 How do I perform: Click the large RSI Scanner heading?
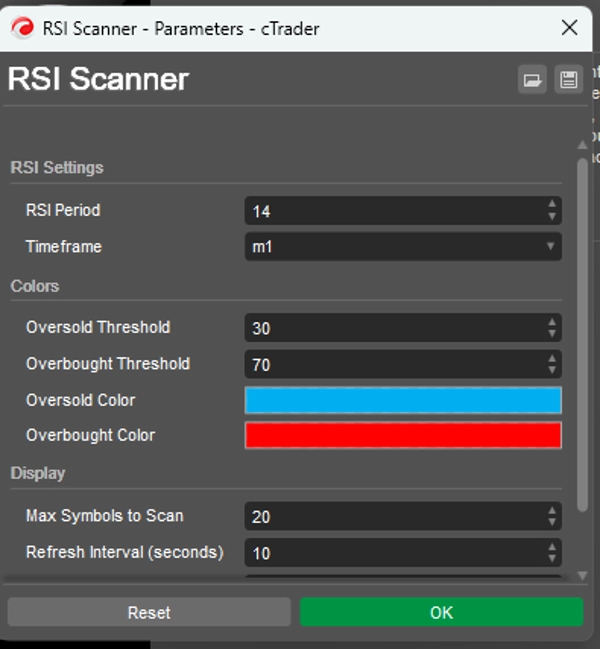pos(98,79)
